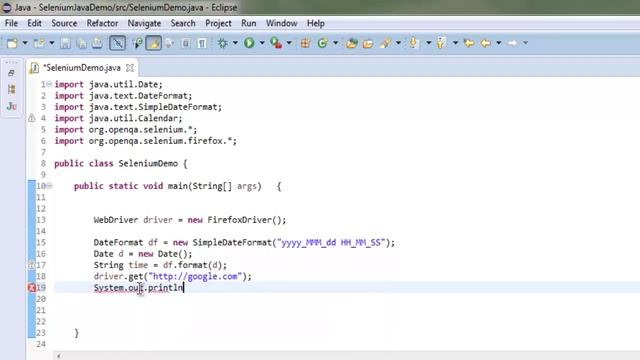Viewport: 640px width, 360px height.
Task: Click the Open Type icon
Action: coord(351,43)
